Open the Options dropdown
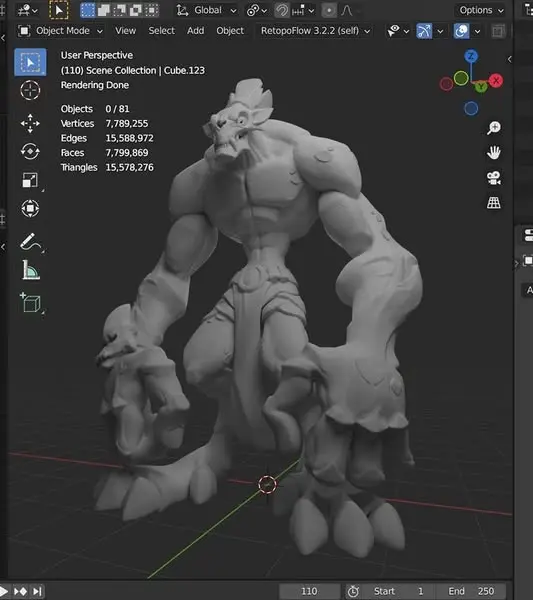This screenshot has height=600, width=533. coord(481,10)
